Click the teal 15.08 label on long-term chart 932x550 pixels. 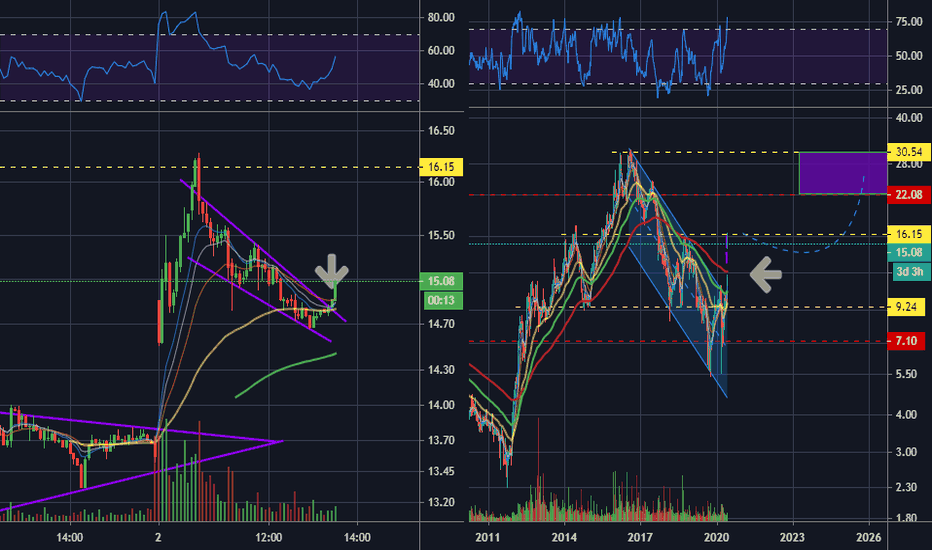[909, 253]
